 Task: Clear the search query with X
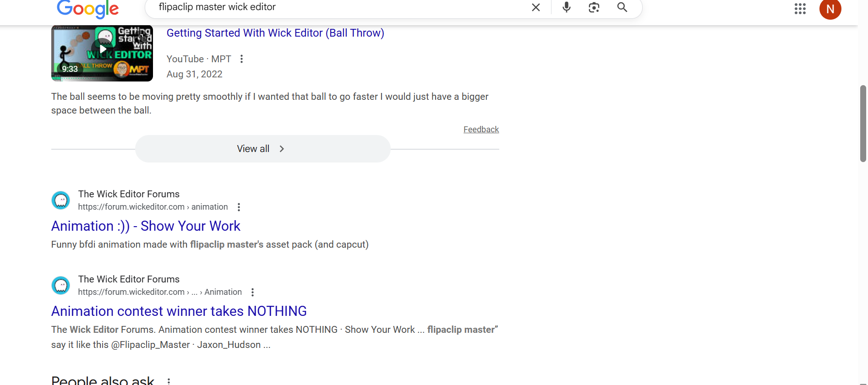(x=535, y=7)
